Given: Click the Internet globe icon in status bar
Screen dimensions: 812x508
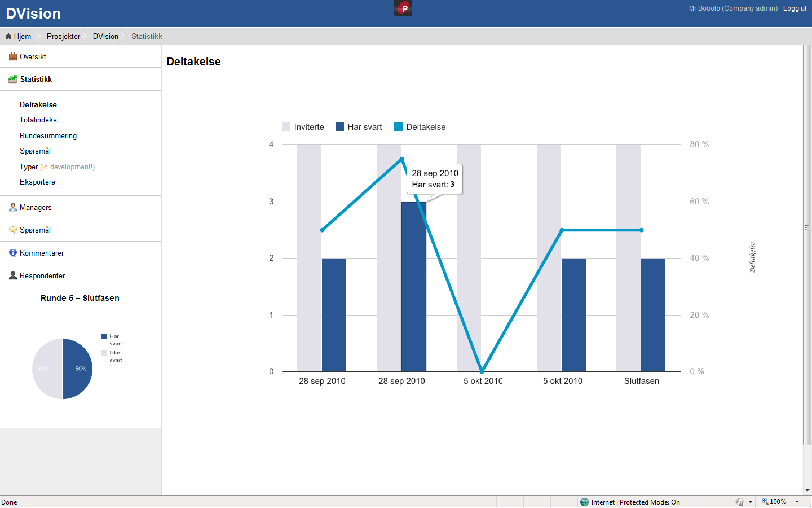Looking at the screenshot, I should coord(584,502).
